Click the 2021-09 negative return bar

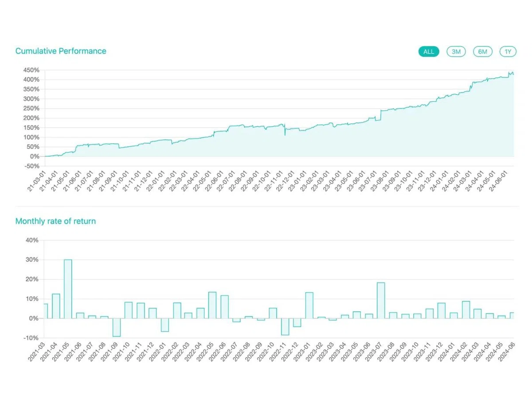click(116, 327)
